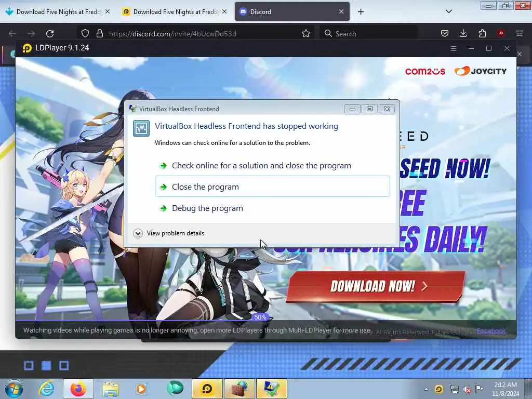Close the first Five Nights tab
The image size is (532, 399).
(x=108, y=11)
